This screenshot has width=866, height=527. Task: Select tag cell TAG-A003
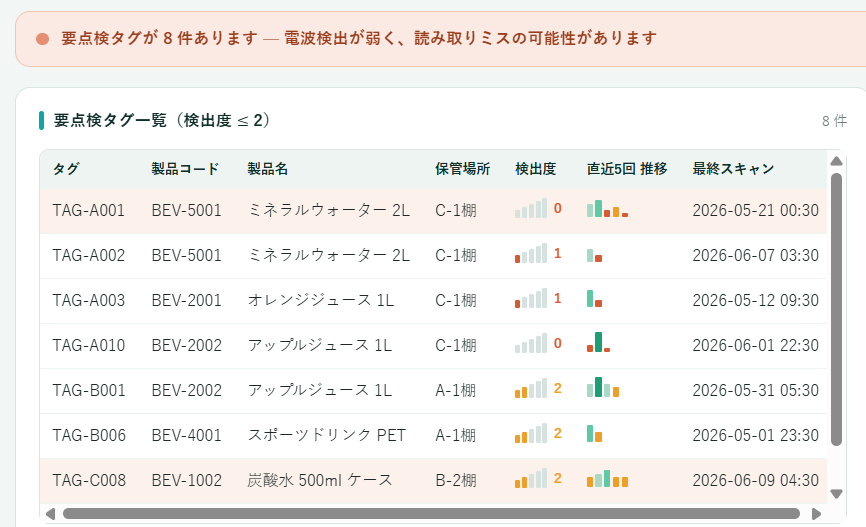[x=88, y=301]
